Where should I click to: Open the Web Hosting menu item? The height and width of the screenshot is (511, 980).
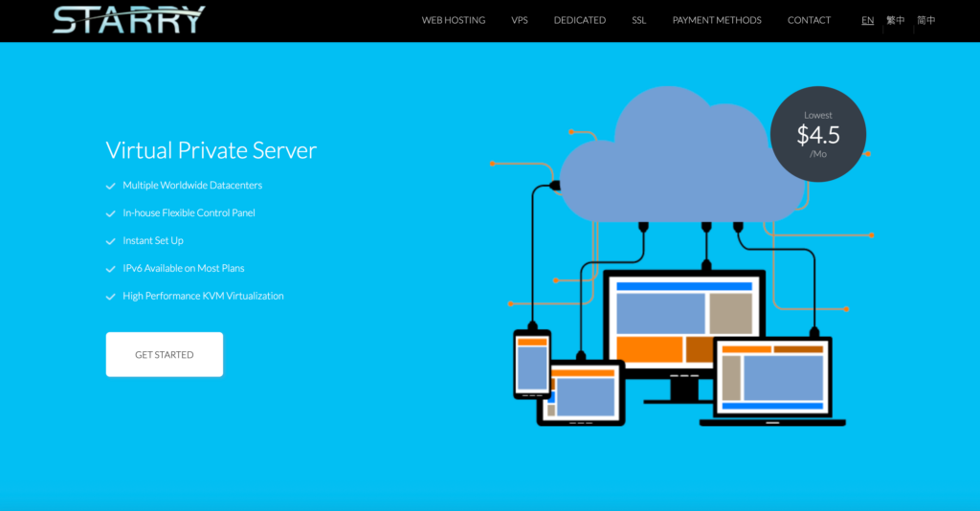tap(453, 20)
